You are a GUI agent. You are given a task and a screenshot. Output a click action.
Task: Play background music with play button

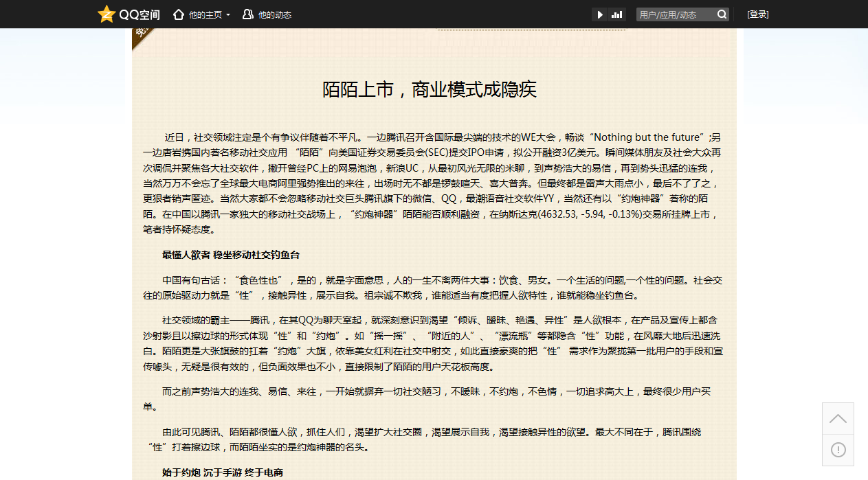click(600, 14)
